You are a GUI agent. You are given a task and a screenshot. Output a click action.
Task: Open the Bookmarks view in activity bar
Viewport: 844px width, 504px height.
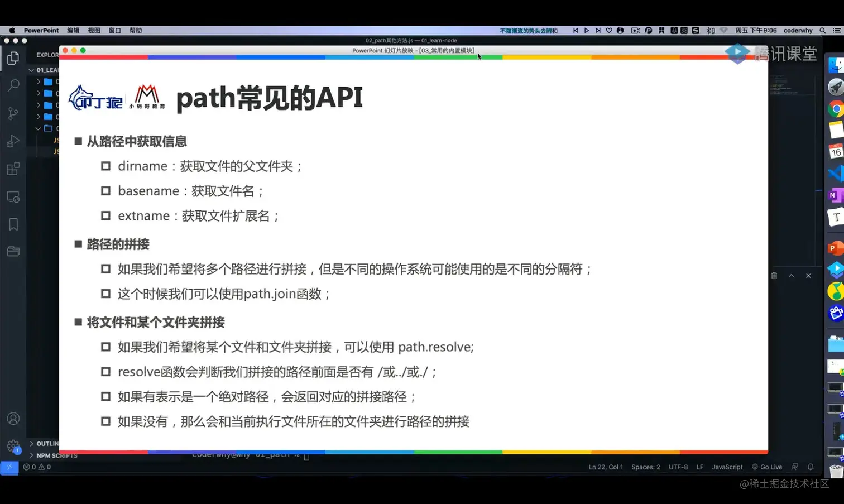(x=13, y=224)
